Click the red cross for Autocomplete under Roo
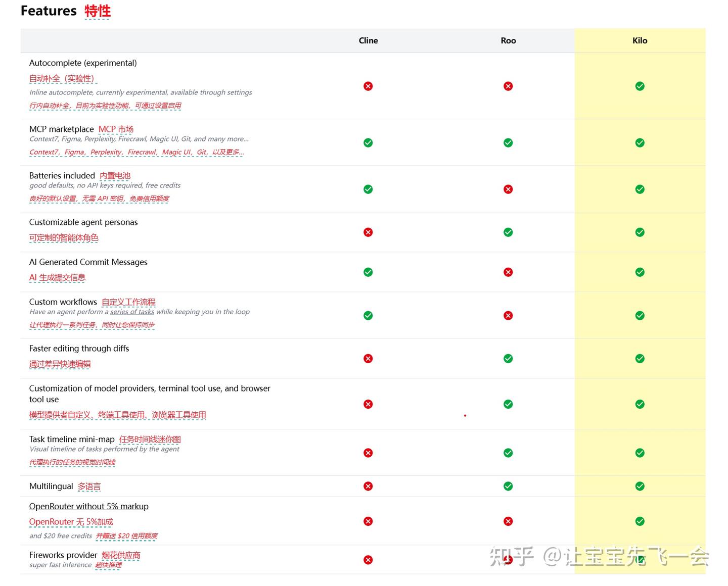 [x=508, y=86]
